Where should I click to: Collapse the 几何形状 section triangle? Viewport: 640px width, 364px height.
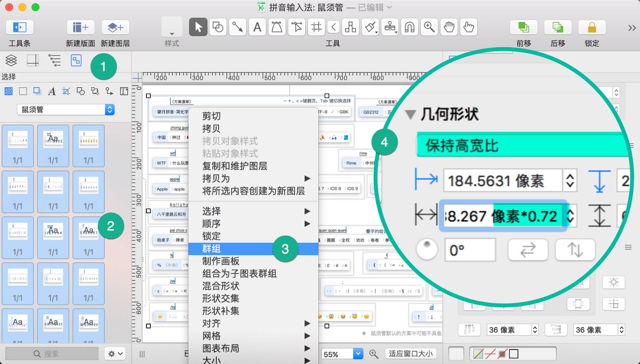tap(410, 115)
